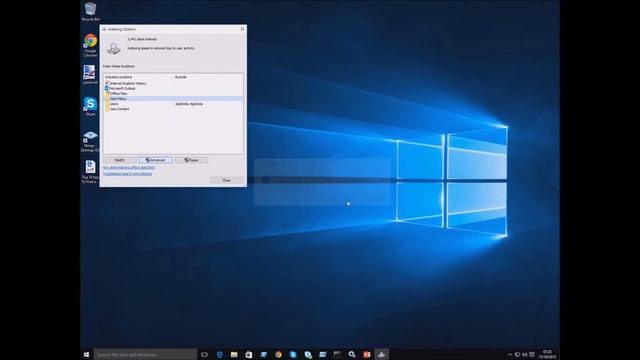The height and width of the screenshot is (360, 640).
Task: Click the Search the web and Windows box
Action: click(x=145, y=354)
